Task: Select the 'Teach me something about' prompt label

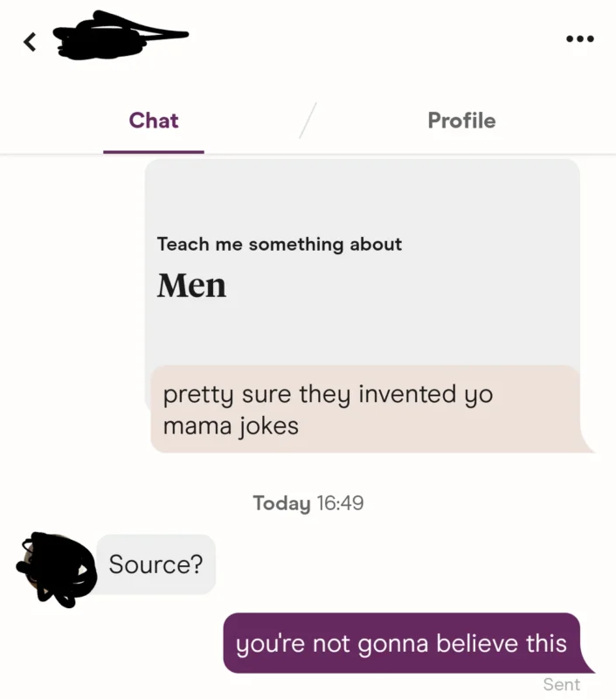Action: 280,245
